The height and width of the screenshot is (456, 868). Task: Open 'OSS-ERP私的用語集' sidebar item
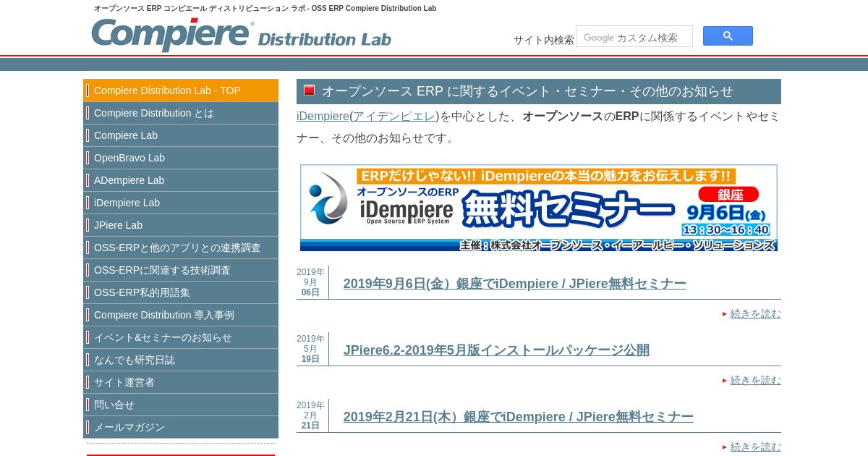(181, 292)
